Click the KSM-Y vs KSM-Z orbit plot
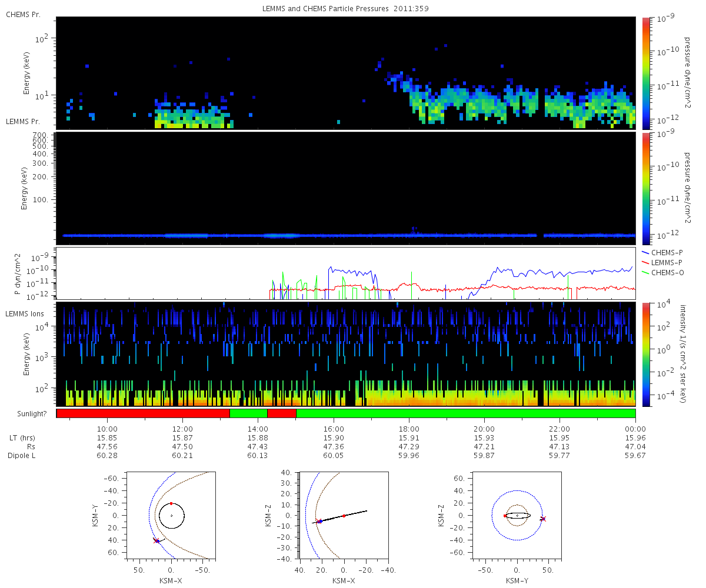This screenshot has width=706, height=588. (x=517, y=514)
